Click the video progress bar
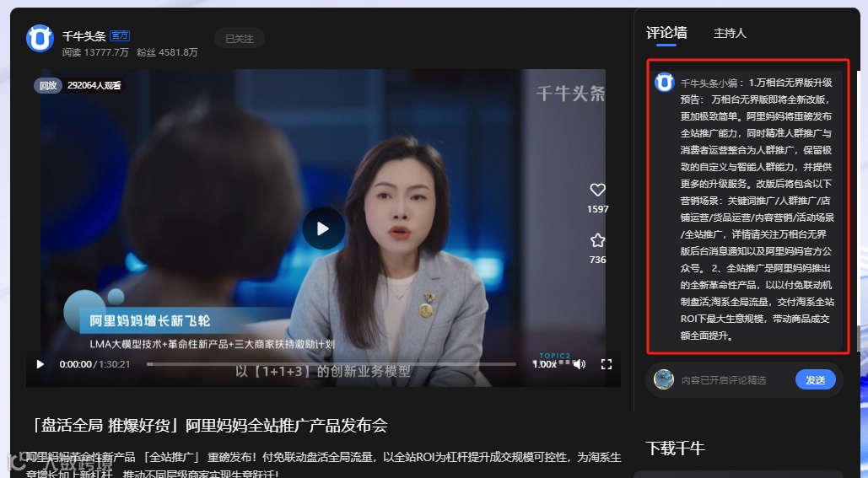The width and height of the screenshot is (868, 478). (x=331, y=364)
